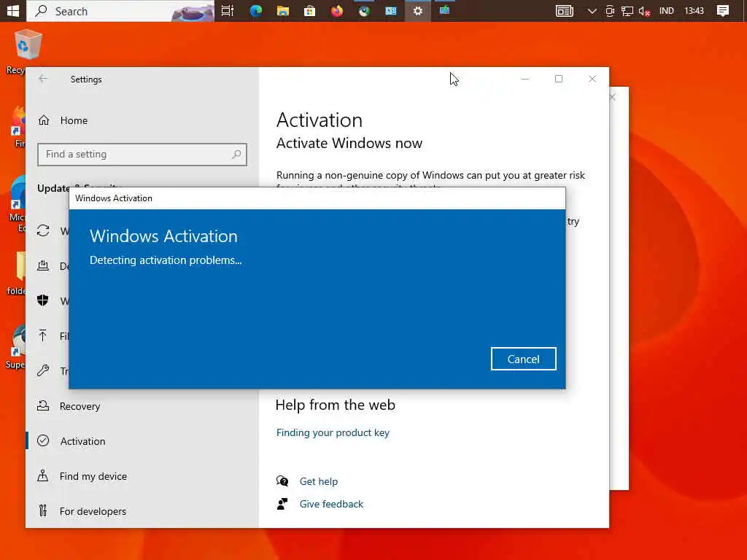Click the Activation checkmark circle icon
The height and width of the screenshot is (560, 747).
(43, 440)
